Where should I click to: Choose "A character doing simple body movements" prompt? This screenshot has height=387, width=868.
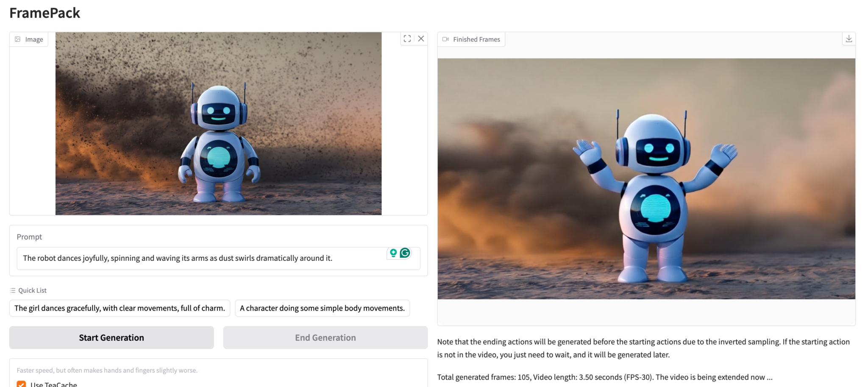[322, 308]
